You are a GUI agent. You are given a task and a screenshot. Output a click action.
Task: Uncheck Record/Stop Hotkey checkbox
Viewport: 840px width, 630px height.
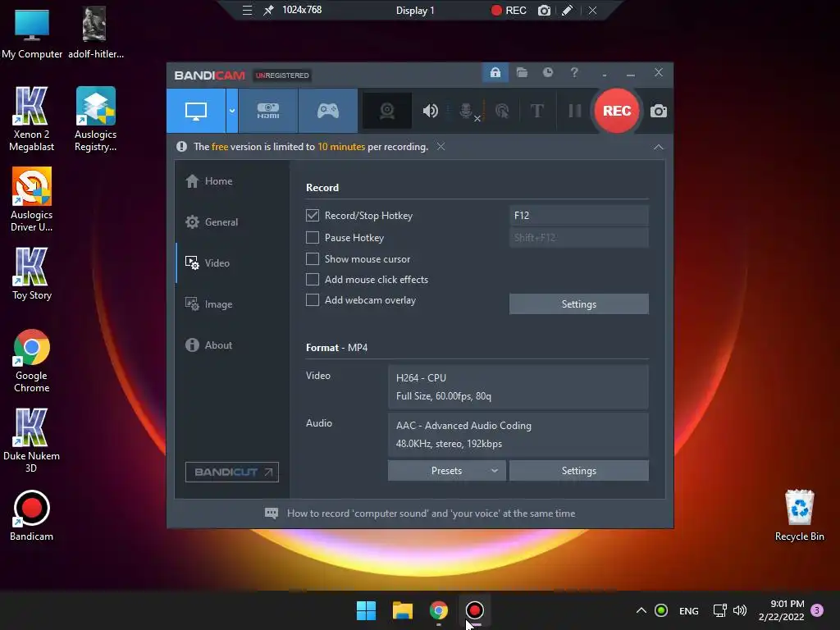pyautogui.click(x=313, y=216)
